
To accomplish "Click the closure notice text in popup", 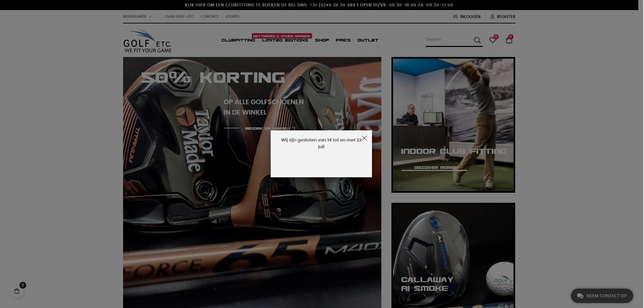I will coord(321,143).
